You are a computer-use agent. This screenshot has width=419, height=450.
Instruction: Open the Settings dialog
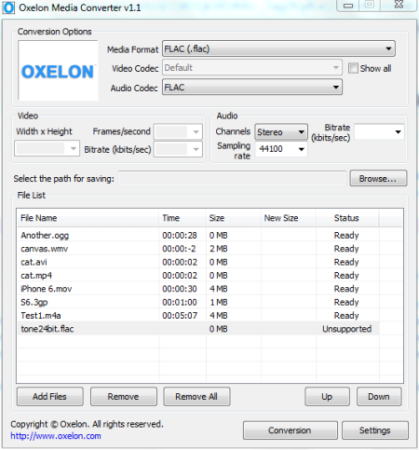375,430
